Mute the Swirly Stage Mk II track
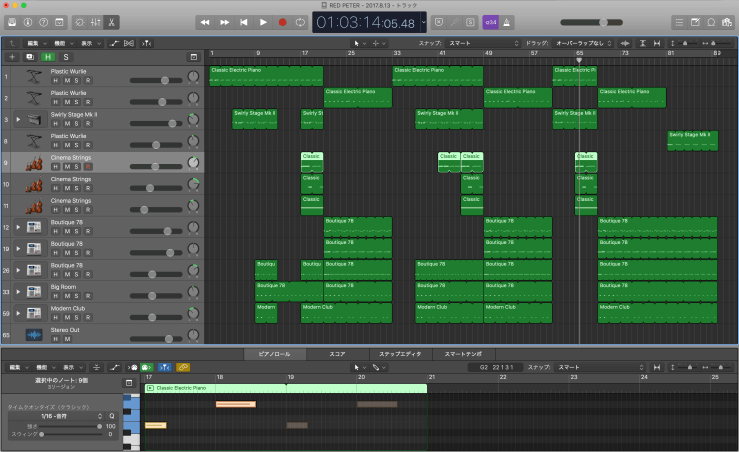 67,124
